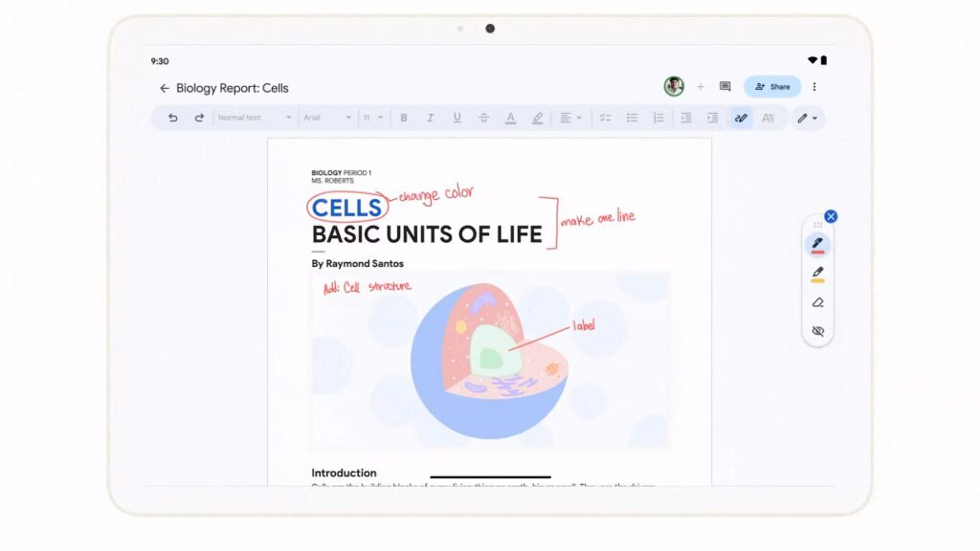Viewport: 980px width, 551px height.
Task: Toggle bold formatting
Action: [x=404, y=118]
